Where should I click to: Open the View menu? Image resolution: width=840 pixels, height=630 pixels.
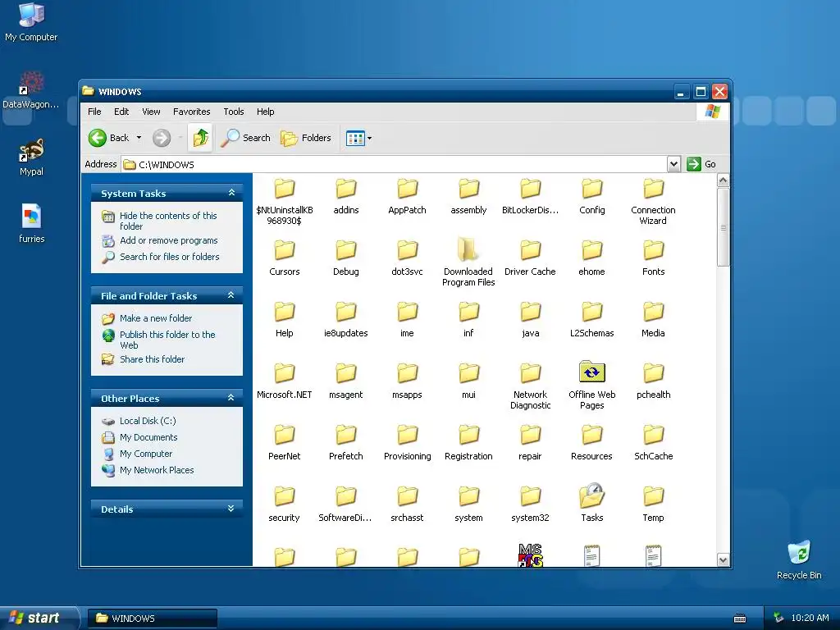(151, 112)
